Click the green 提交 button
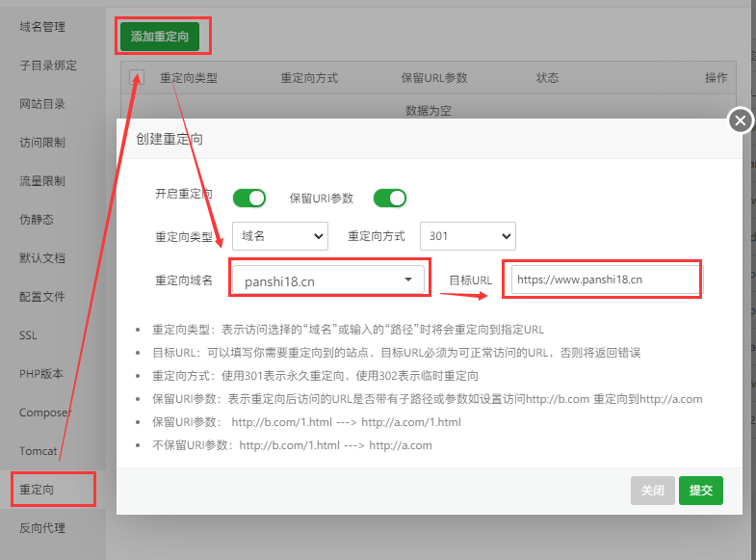 (700, 490)
